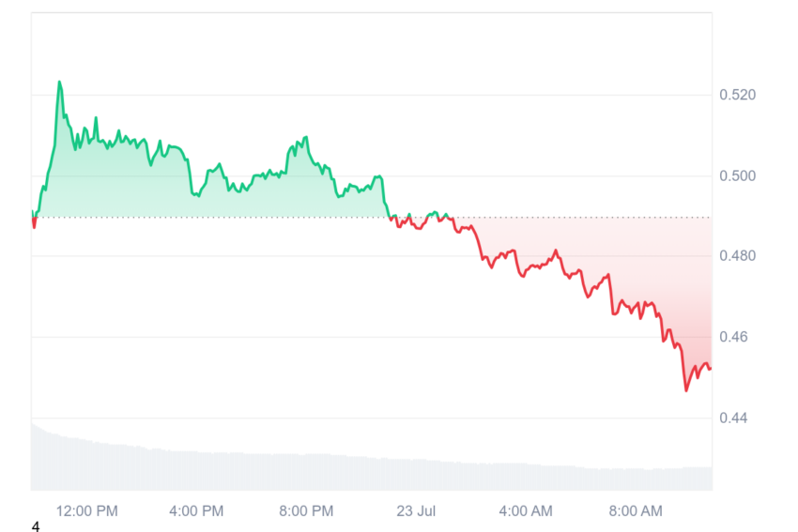Viewport: 798px width, 532px height.
Task: Click the dotted opening-price baseline
Action: coord(372,218)
